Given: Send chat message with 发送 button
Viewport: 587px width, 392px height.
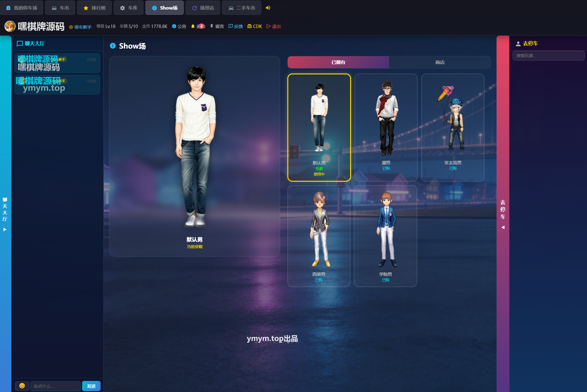Looking at the screenshot, I should 91,386.
